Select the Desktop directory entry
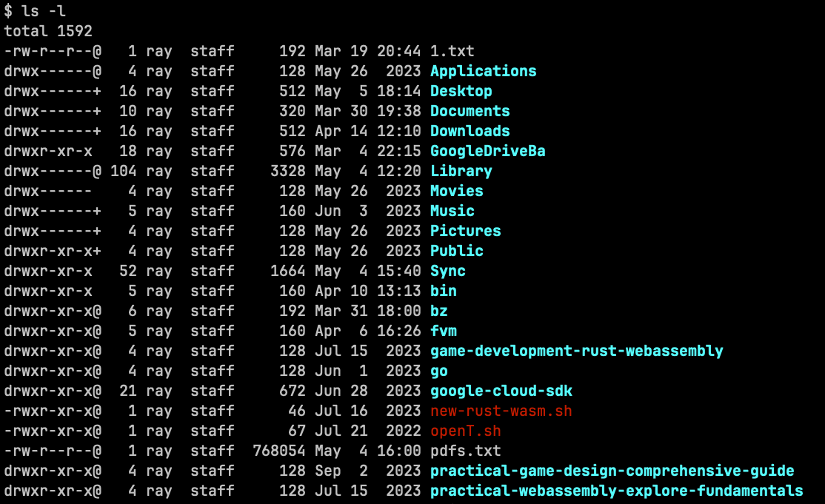The image size is (825, 504). [x=461, y=91]
